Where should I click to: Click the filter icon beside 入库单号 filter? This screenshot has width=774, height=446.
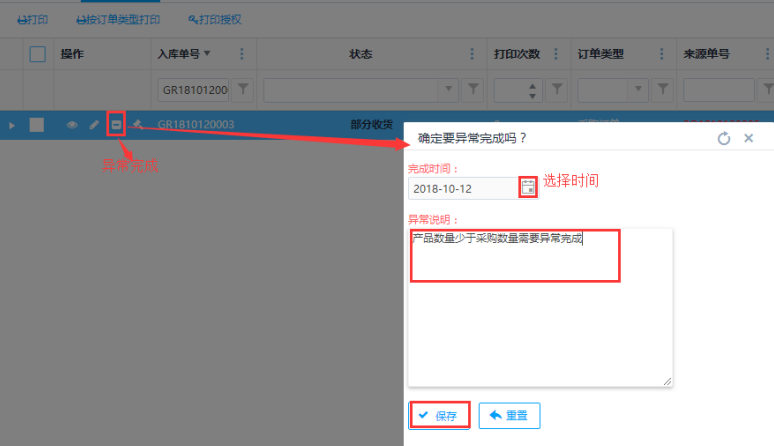[243, 90]
